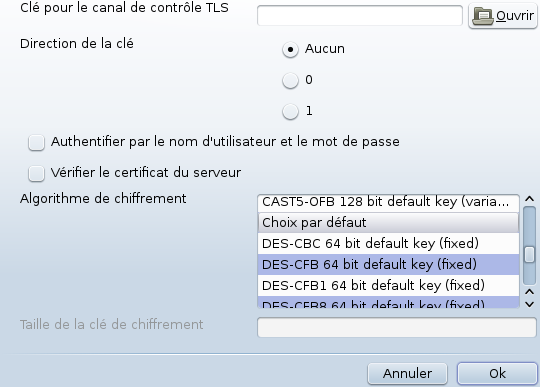Screen dimensions: 540x387
Task: Click the cipher list scrollbar handle
Action: pos(529,254)
